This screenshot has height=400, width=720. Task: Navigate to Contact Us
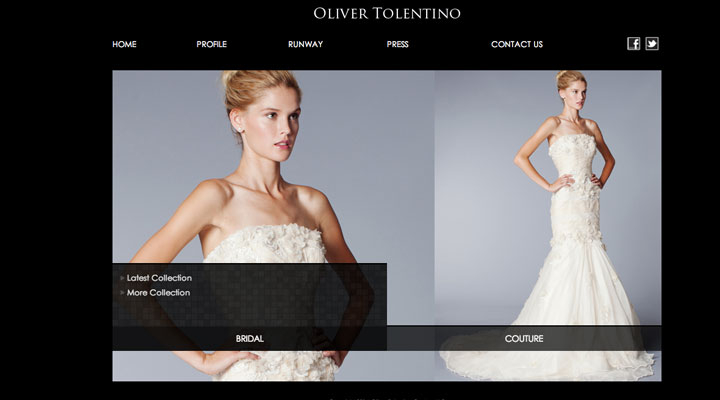click(517, 44)
